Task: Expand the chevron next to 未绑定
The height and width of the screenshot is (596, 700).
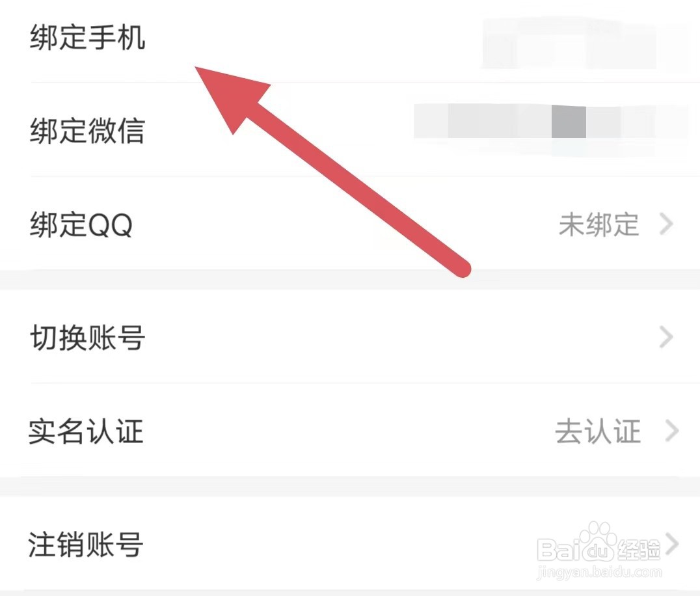Action: point(667,224)
